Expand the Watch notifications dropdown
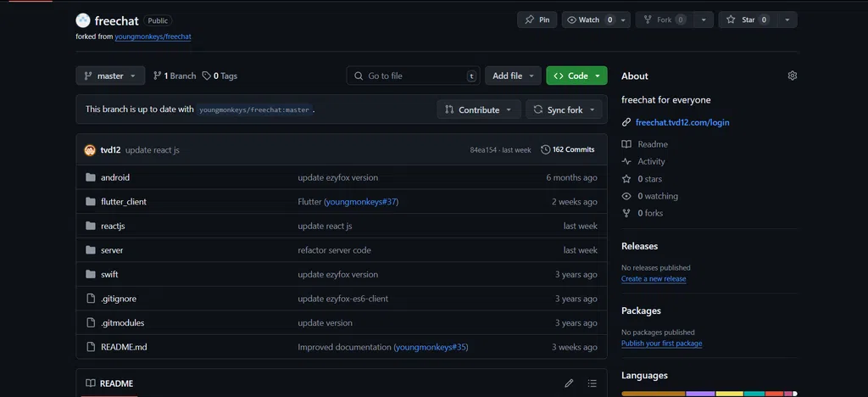 [x=596, y=20]
